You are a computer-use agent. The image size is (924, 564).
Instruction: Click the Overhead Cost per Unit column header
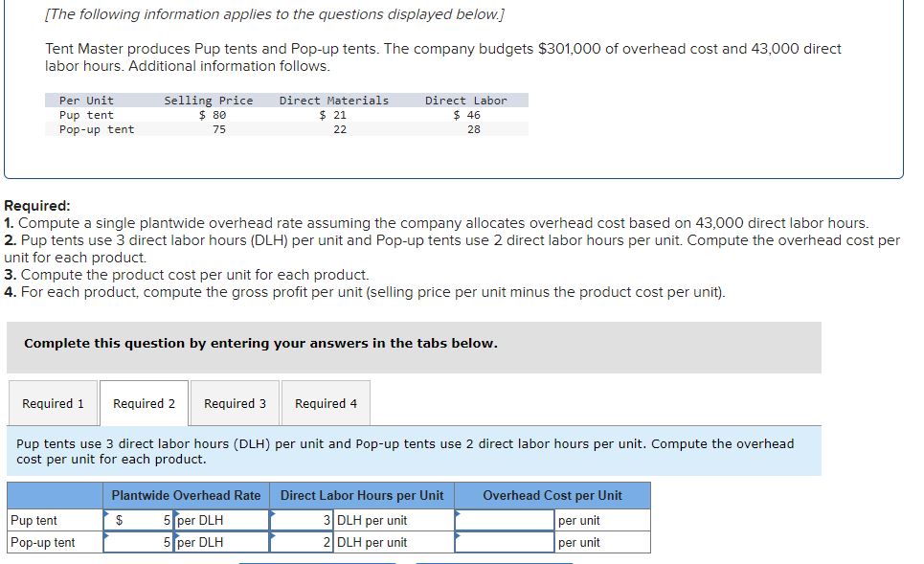pos(553,495)
